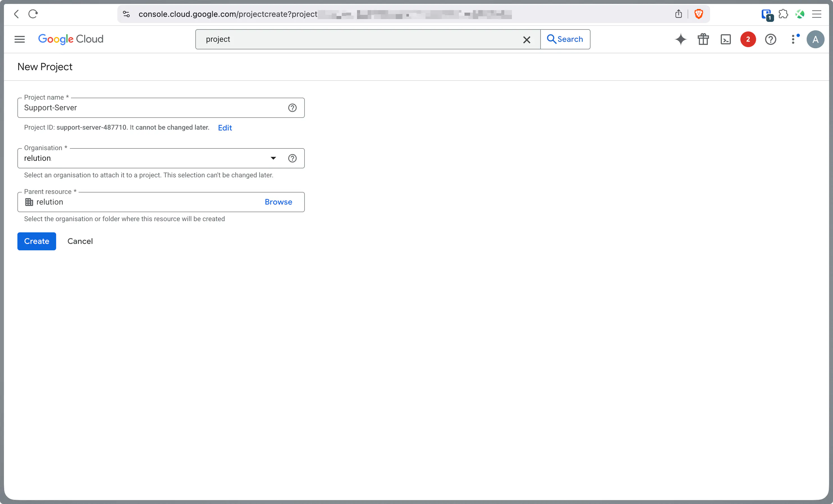Screen dimensions: 833x504
Task: Click the free trial gift icon
Action: 703,39
